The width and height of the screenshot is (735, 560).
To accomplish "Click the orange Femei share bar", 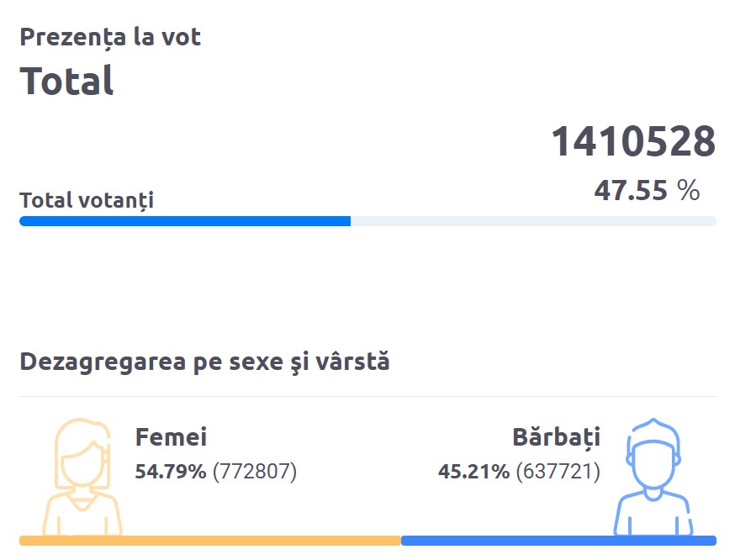I will (210, 541).
